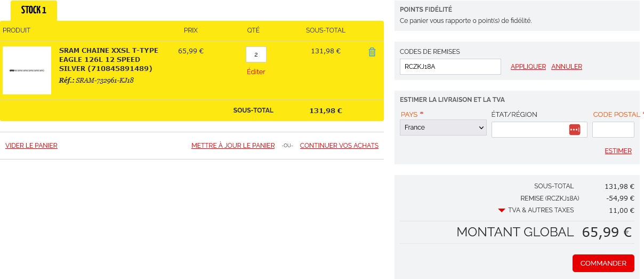Viewport: 644px width, 279px height.
Task: Click the Remise (RCZKJ18A) line
Action: [550, 198]
